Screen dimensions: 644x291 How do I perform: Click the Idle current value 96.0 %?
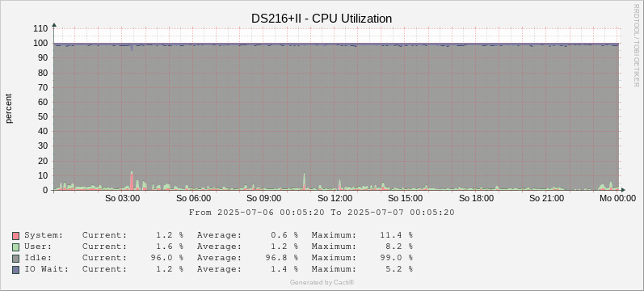point(166,258)
